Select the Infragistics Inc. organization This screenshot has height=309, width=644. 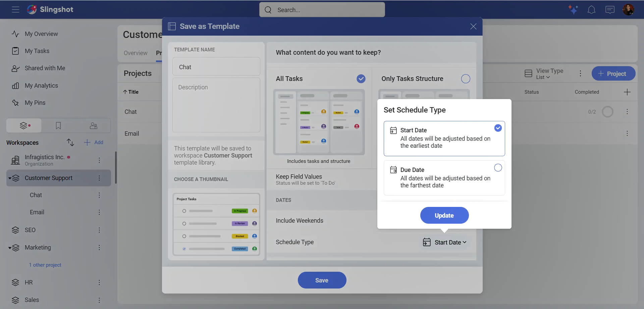click(45, 160)
